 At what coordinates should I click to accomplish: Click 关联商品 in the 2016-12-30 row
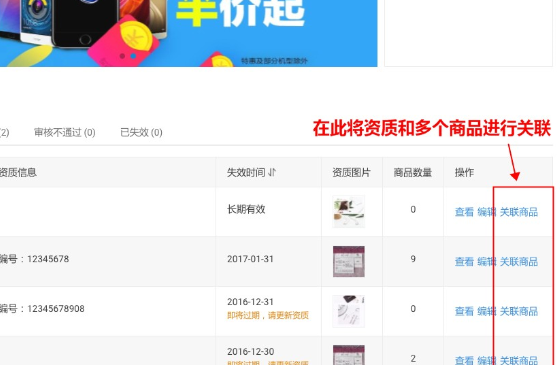point(519,360)
